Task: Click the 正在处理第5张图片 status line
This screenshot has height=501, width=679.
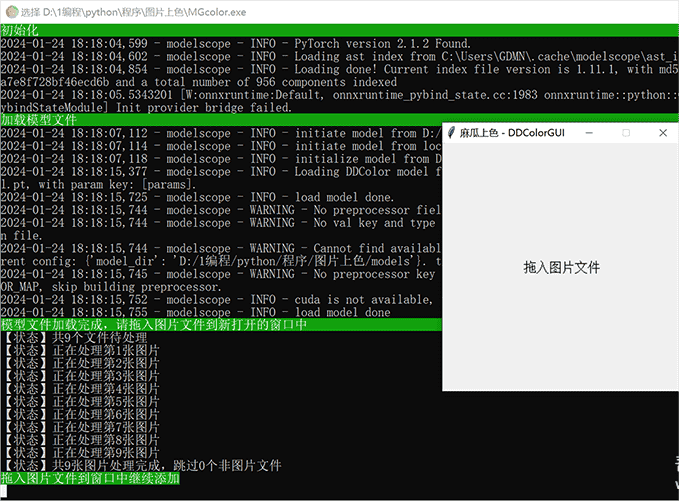Action: coord(82,402)
